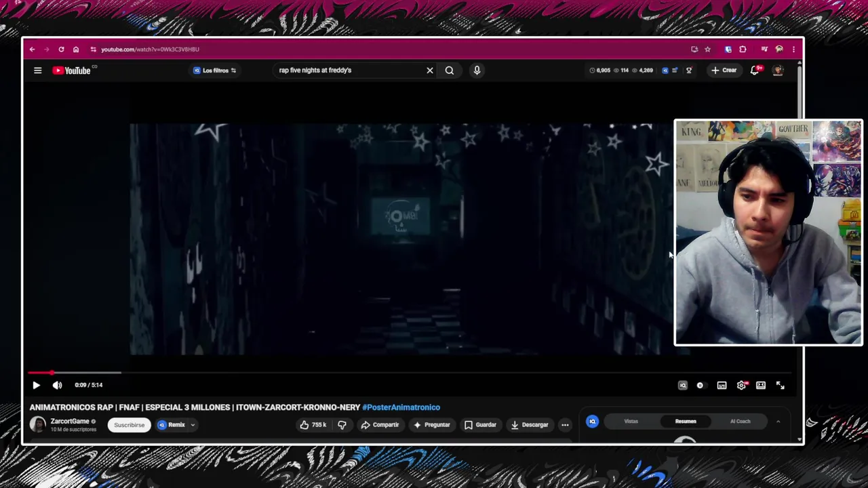Click the 4,269 views stat
The image size is (868, 488).
(x=642, y=70)
